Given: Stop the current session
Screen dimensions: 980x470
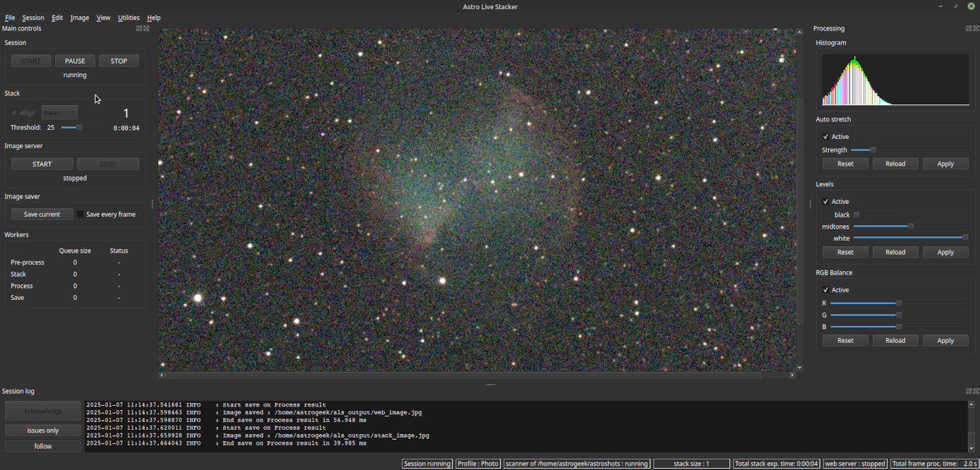Looking at the screenshot, I should click(x=119, y=60).
